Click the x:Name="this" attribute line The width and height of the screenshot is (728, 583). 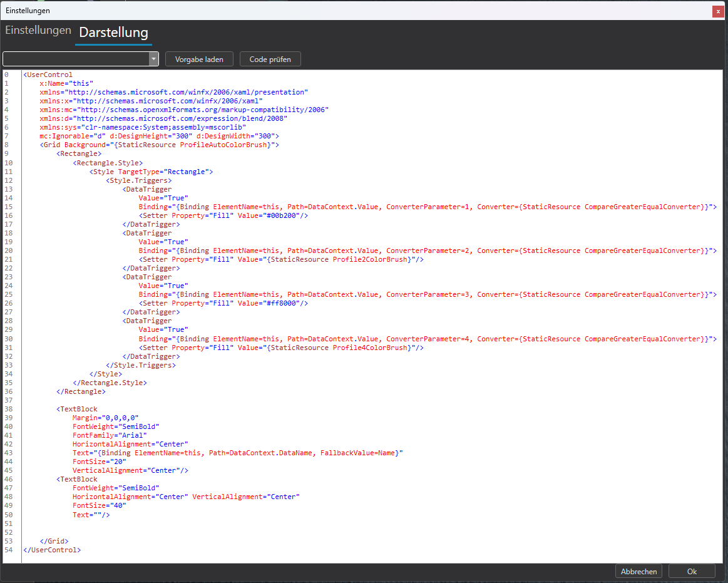tap(66, 83)
